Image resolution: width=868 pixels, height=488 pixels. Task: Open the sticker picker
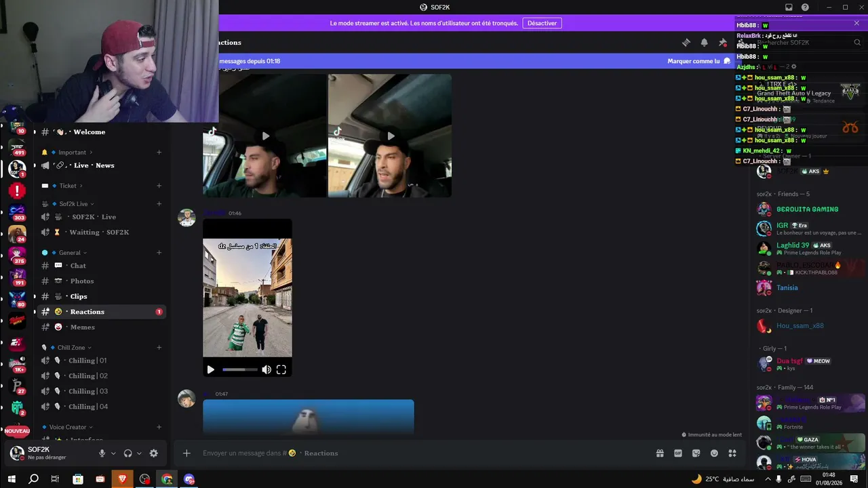696,453
